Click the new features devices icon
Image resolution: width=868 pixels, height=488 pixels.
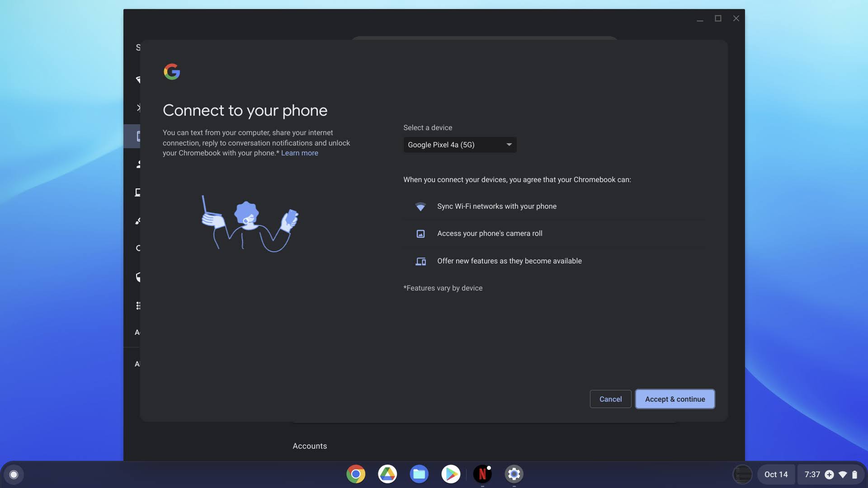tap(420, 261)
